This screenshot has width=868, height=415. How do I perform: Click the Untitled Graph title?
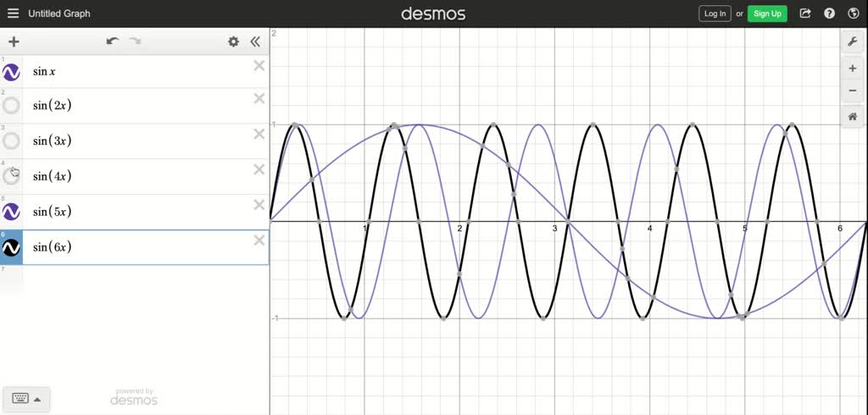59,14
